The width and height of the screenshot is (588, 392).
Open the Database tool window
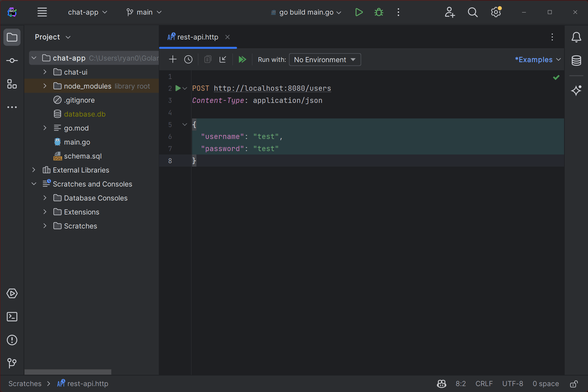click(x=576, y=60)
